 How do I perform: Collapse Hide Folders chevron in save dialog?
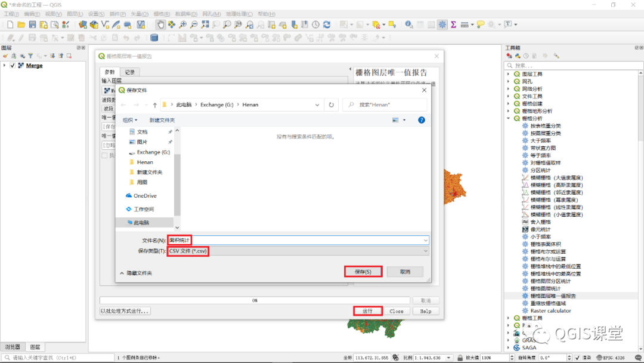[x=122, y=273]
